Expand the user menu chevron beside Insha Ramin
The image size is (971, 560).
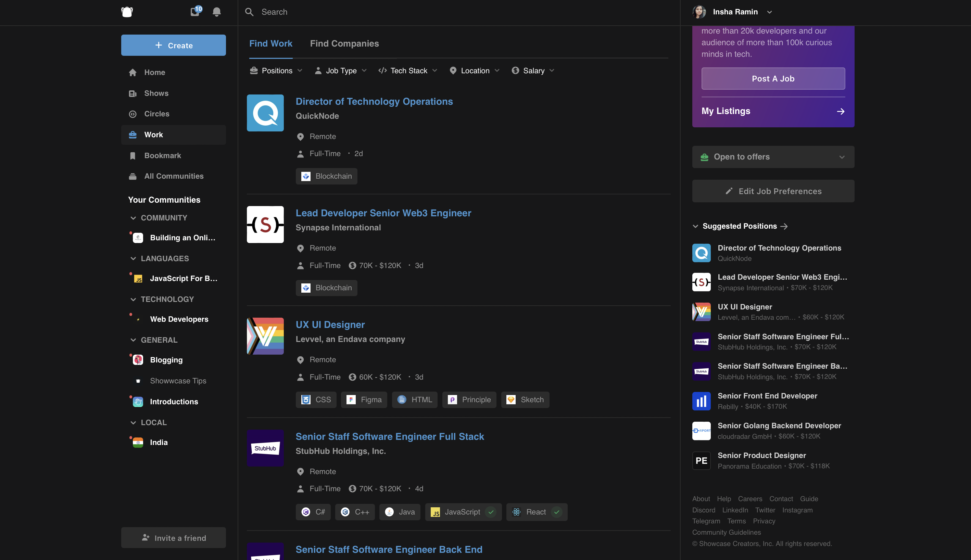pos(769,12)
